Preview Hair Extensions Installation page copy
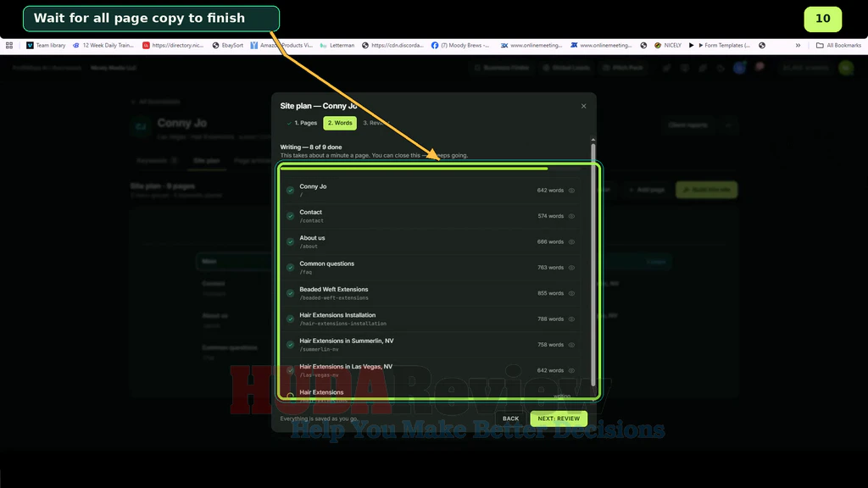The height and width of the screenshot is (488, 868). pyautogui.click(x=572, y=319)
